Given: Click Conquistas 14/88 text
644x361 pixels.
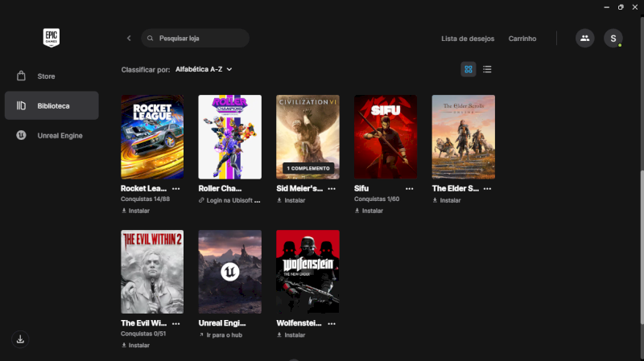Looking at the screenshot, I should point(146,199).
